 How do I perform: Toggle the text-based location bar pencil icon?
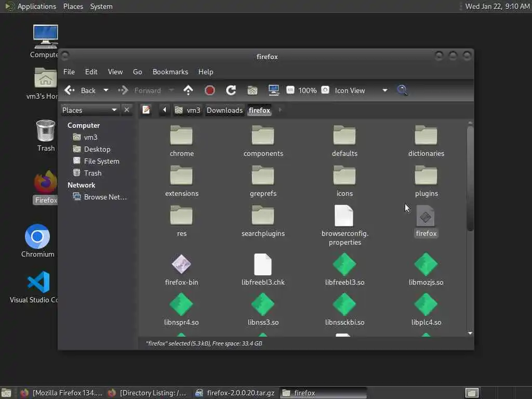point(146,110)
